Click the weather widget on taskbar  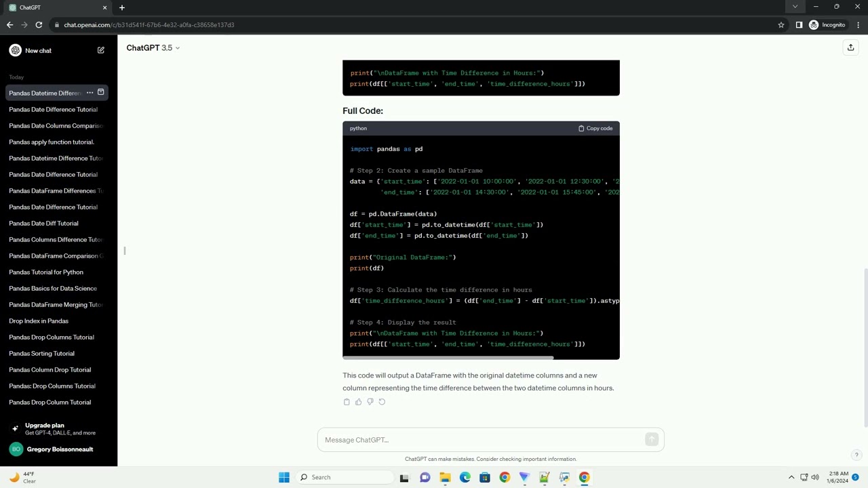22,477
